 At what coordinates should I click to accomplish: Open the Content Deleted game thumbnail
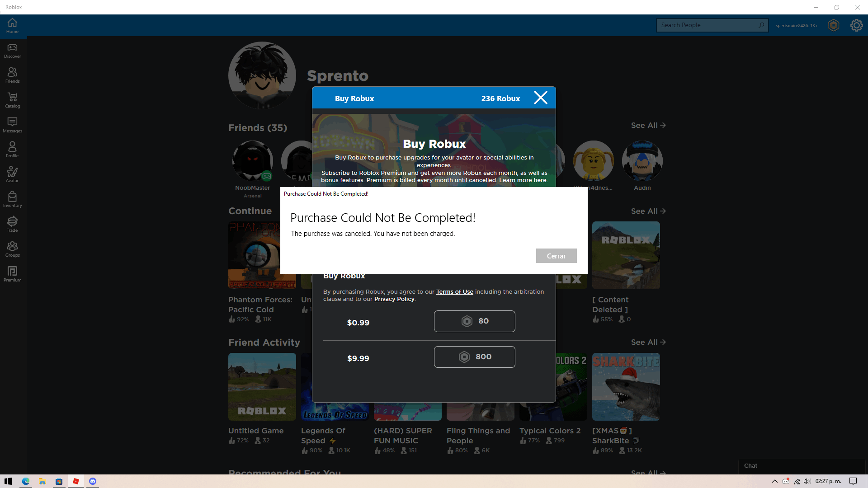point(626,255)
